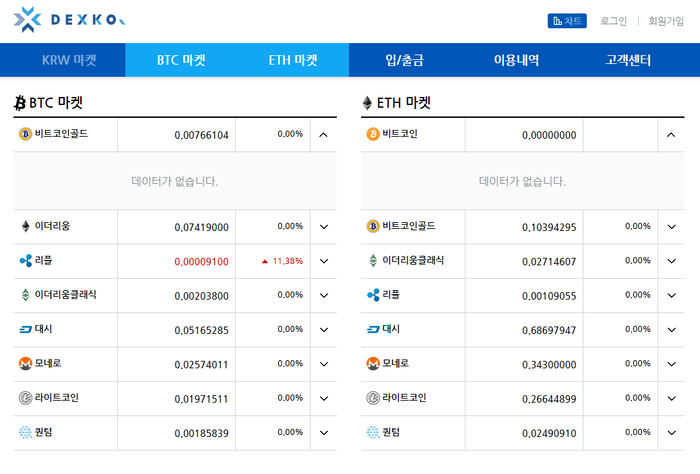The height and width of the screenshot is (474, 700).
Task: Open the 차트 chart button
Action: [567, 21]
